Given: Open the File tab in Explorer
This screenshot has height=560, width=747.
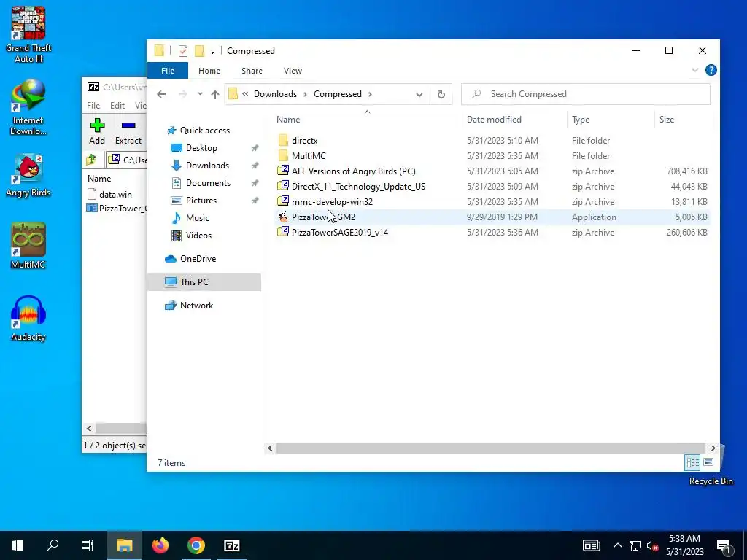Looking at the screenshot, I should tap(168, 71).
